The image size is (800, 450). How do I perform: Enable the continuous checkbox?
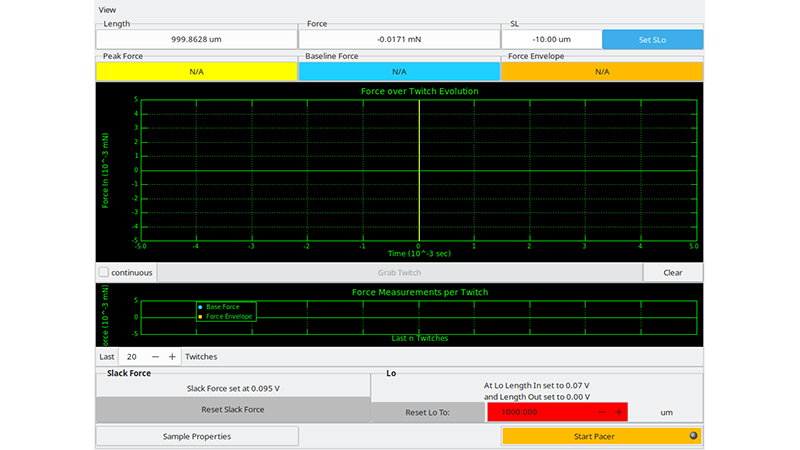[104, 272]
